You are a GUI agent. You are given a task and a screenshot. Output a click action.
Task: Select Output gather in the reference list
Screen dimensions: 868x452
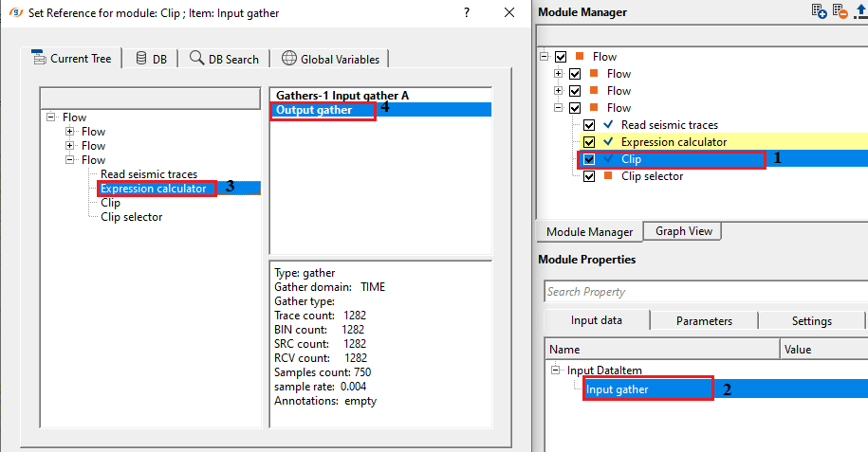click(314, 110)
